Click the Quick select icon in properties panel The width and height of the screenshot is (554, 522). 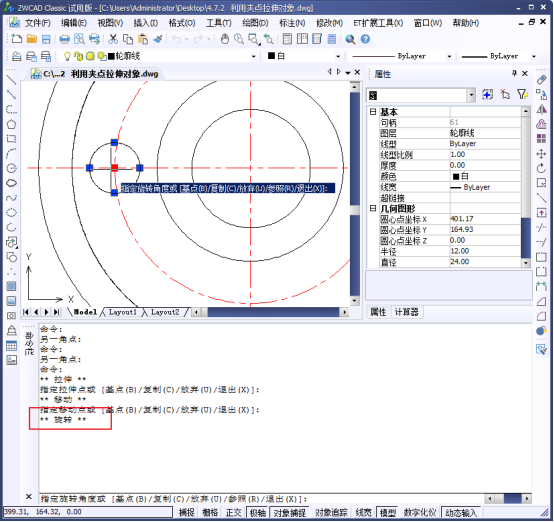[x=522, y=94]
